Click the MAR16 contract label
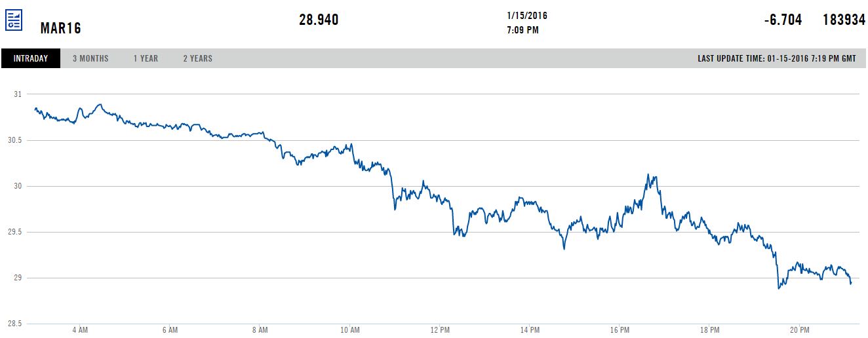Image resolution: width=868 pixels, height=338 pixels. 60,29
